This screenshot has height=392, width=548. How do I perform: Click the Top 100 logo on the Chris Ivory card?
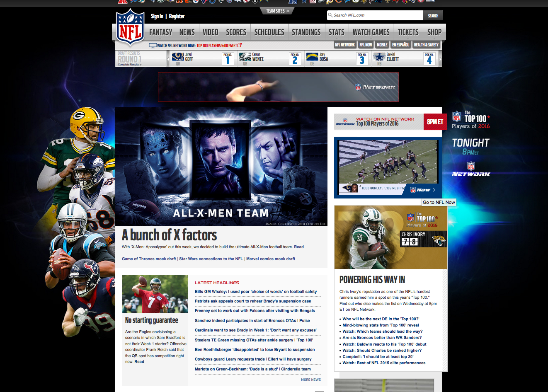[x=422, y=220]
